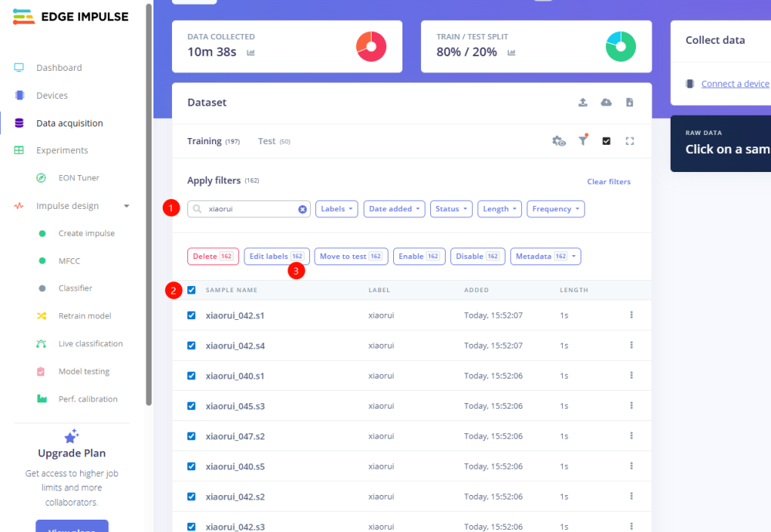This screenshot has width=771, height=532.
Task: Expand the dataset to fullscreen view
Action: click(x=629, y=141)
